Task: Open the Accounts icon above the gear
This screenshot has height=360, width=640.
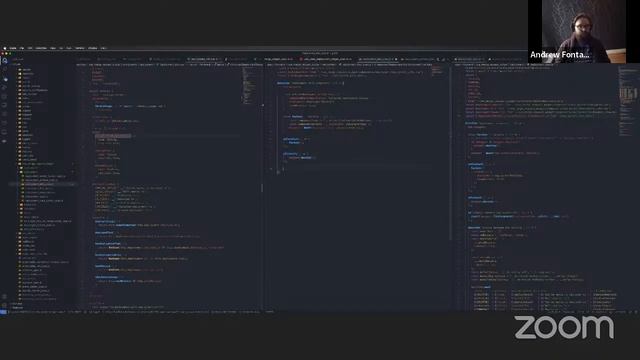Action: point(4,296)
